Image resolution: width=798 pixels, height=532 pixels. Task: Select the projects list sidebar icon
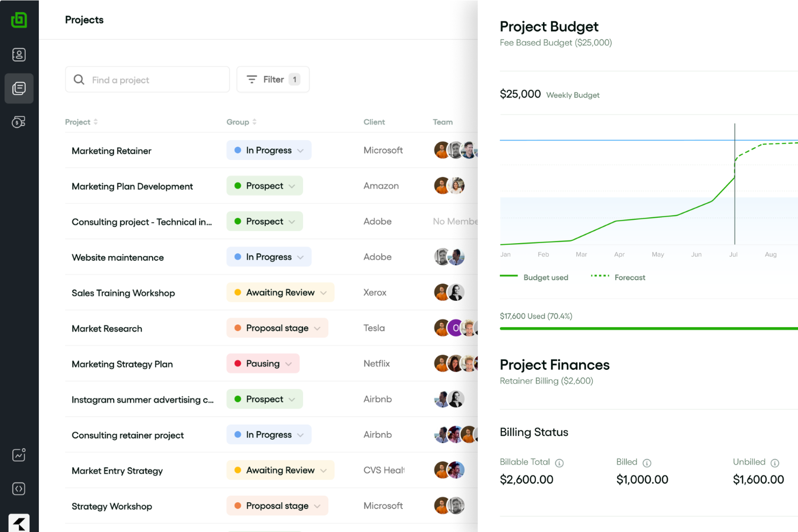click(19, 88)
